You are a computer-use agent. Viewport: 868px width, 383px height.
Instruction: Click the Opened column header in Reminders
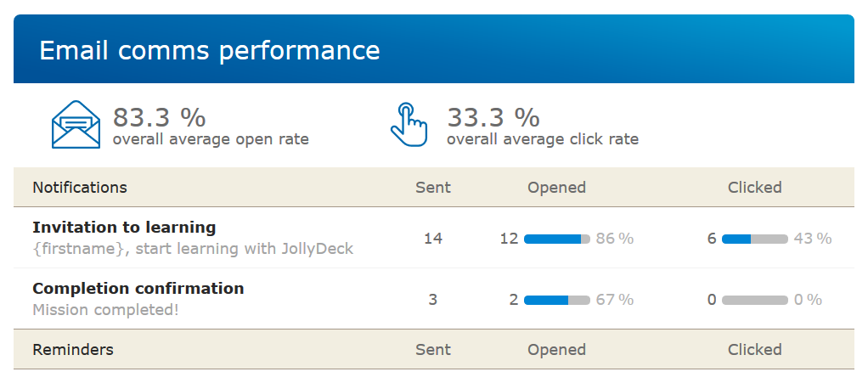click(556, 350)
